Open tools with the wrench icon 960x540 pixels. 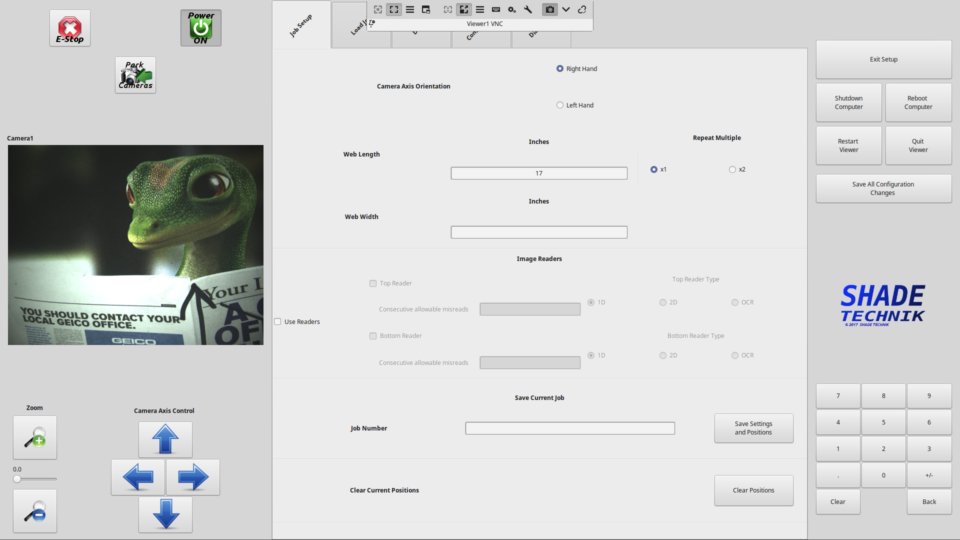coord(528,9)
